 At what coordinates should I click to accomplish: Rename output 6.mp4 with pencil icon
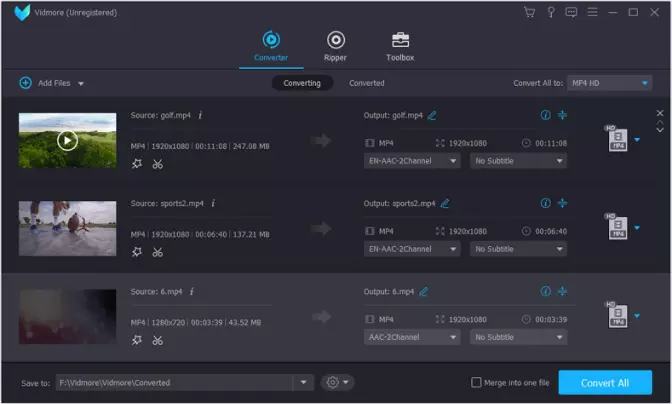(x=423, y=292)
